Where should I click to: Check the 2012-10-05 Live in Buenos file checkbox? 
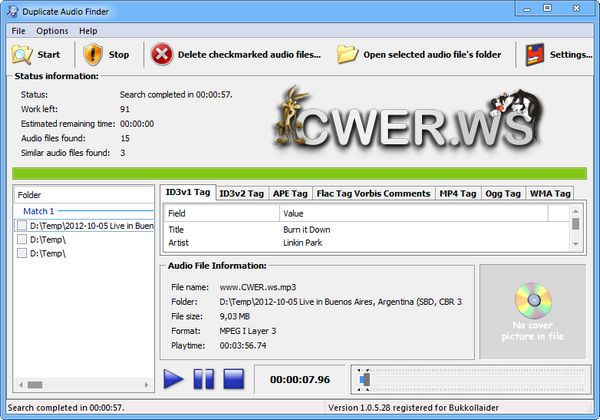22,226
